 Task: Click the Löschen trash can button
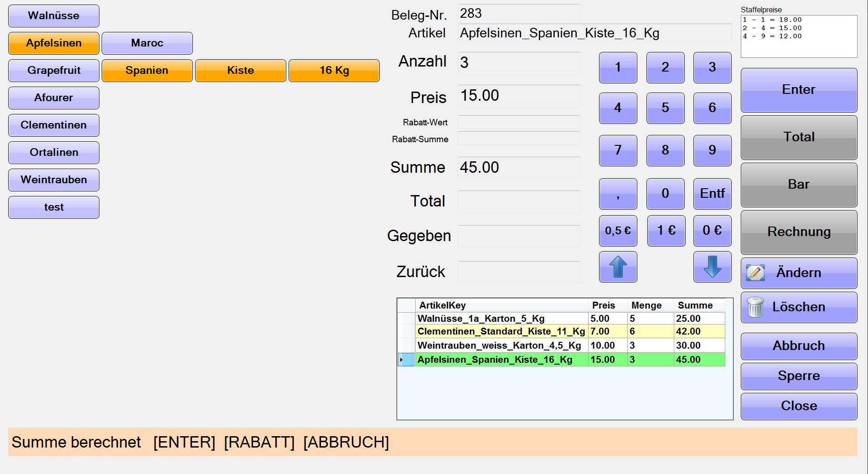(x=799, y=307)
